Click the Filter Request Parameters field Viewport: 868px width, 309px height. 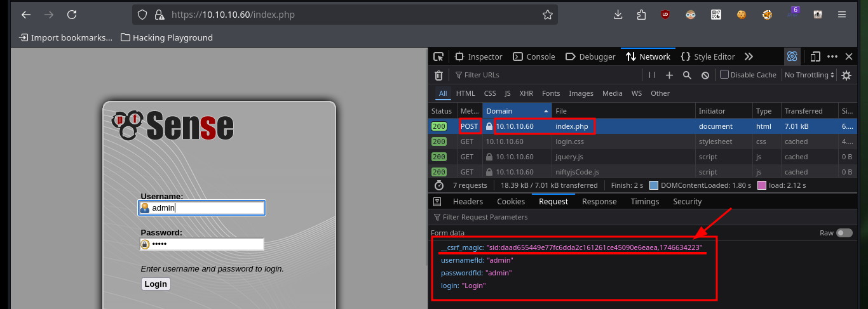point(642,217)
